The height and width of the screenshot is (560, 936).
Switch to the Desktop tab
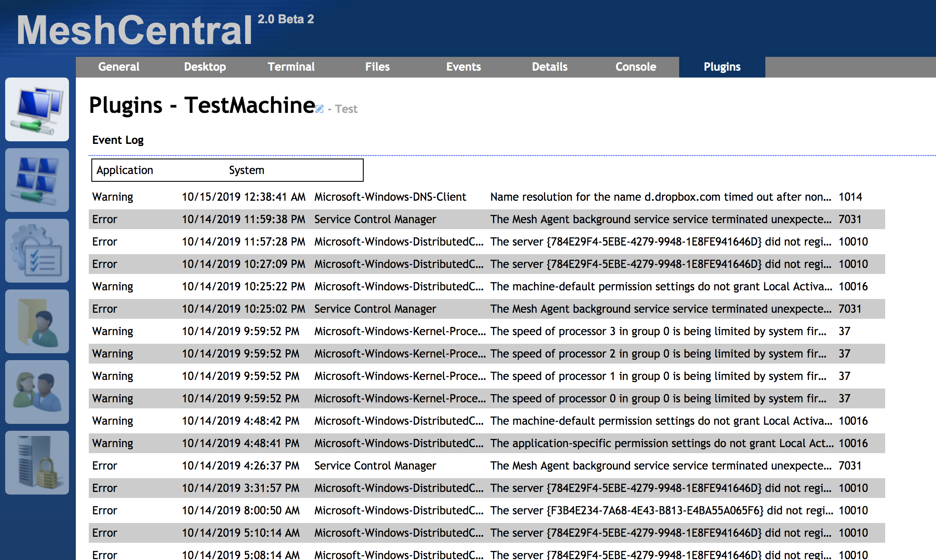coord(205,67)
